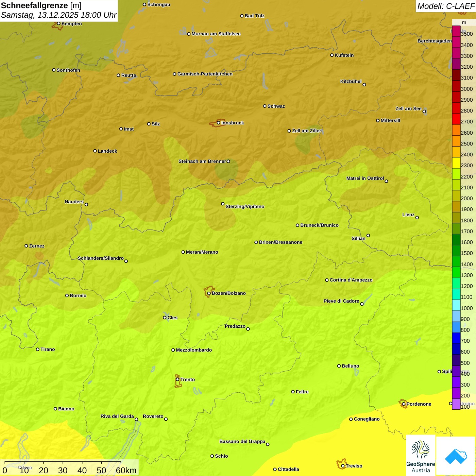Click the GeoSphere Austria logo

pos(421,455)
